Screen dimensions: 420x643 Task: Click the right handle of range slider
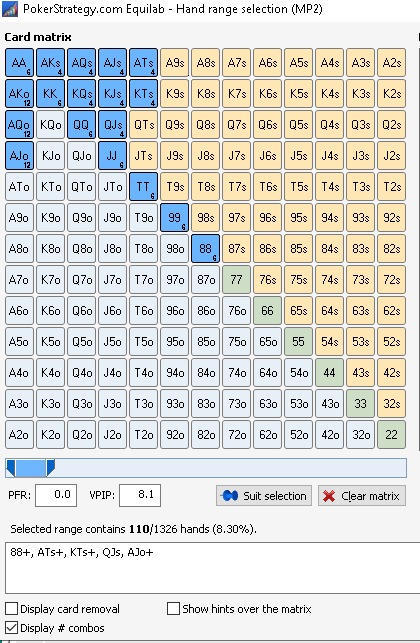coord(50,468)
